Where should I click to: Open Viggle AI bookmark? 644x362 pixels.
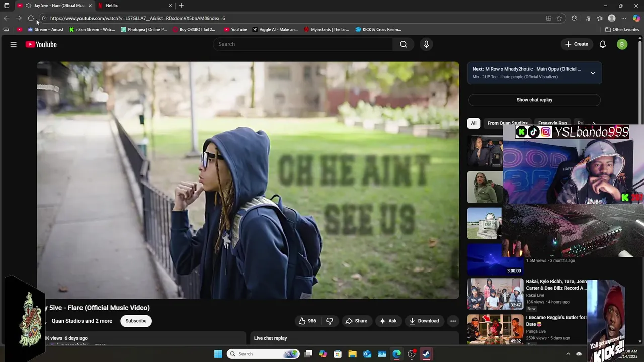275,30
